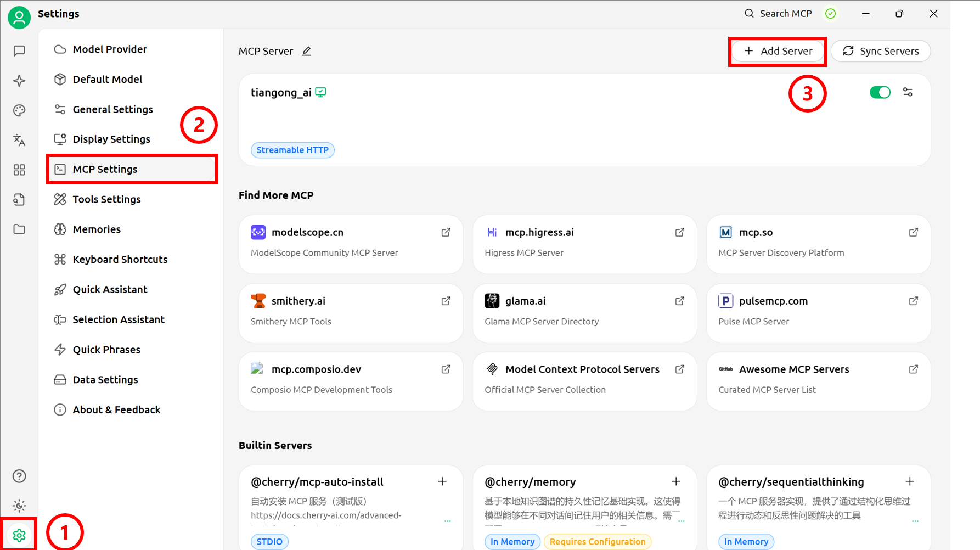
Task: Click the Add Server button
Action: tap(778, 51)
